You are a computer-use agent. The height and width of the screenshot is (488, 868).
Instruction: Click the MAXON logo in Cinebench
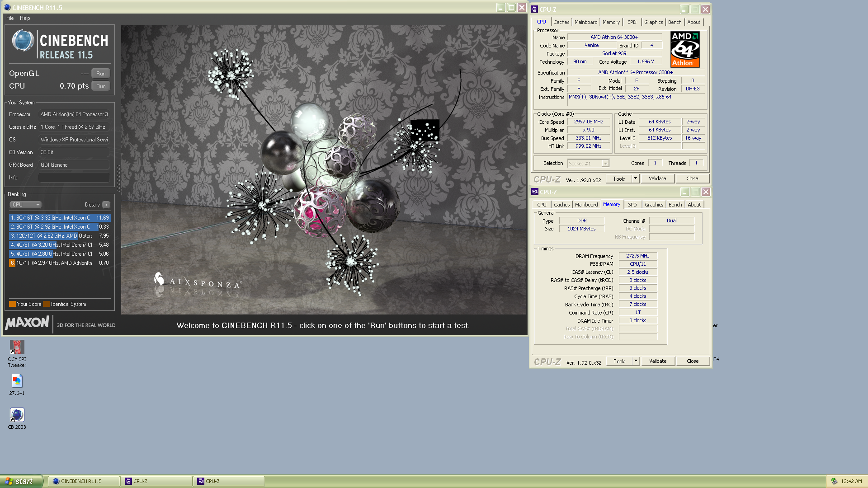pos(27,323)
